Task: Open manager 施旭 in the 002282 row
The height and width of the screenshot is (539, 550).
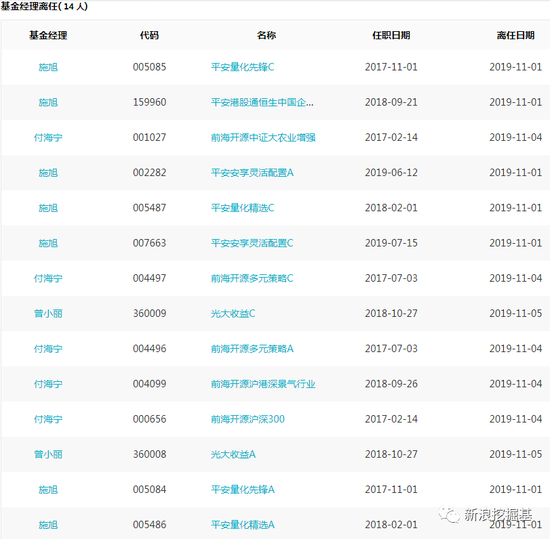Action: tap(48, 173)
